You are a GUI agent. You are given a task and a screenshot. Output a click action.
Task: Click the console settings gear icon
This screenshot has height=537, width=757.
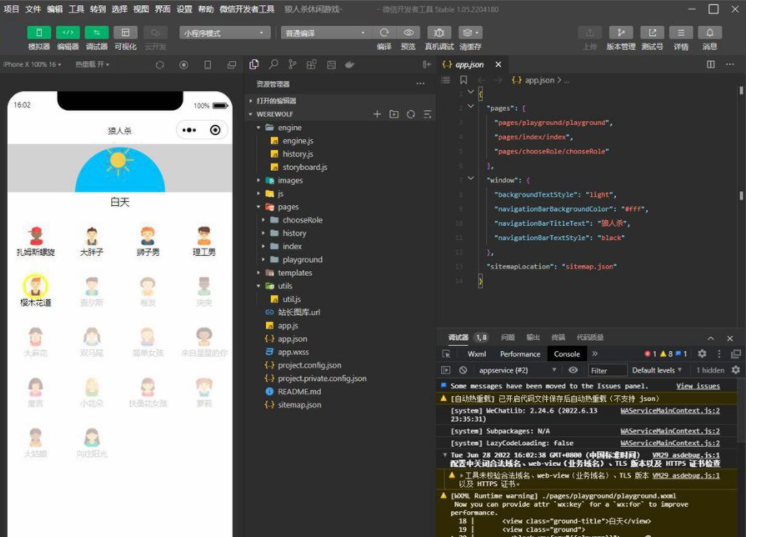(x=701, y=354)
